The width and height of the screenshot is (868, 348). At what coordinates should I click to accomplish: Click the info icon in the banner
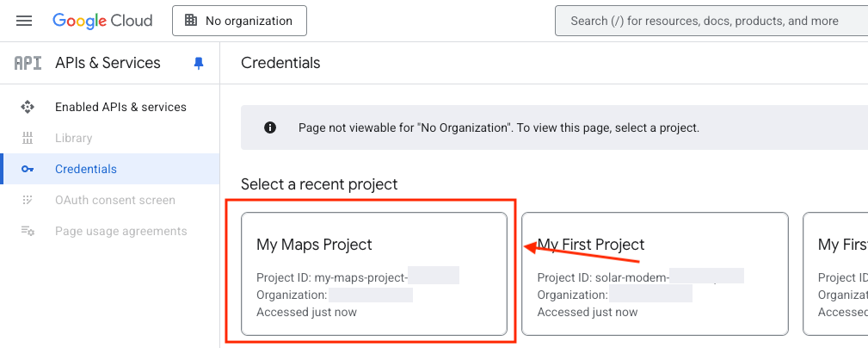point(270,127)
